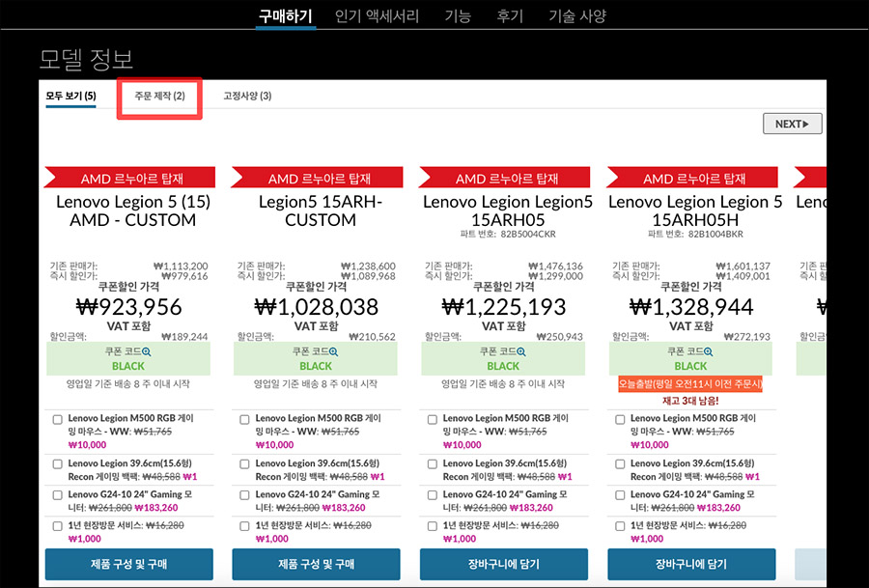Open Lenovo Legion Legion5 15ARH05 title
Viewport: 869px width, 588px height.
[x=508, y=210]
